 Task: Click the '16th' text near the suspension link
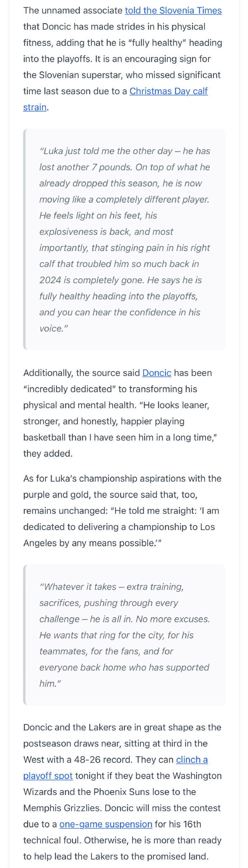[x=192, y=824]
